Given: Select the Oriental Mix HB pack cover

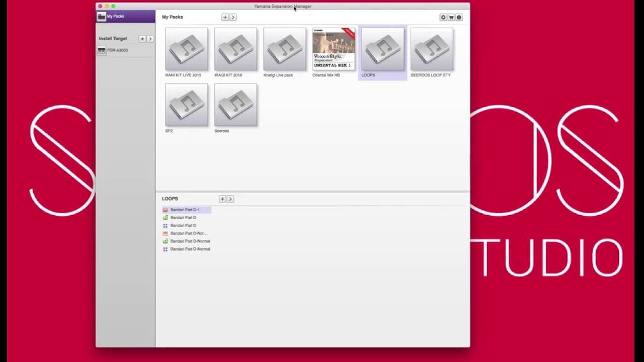Looking at the screenshot, I should coord(334,49).
